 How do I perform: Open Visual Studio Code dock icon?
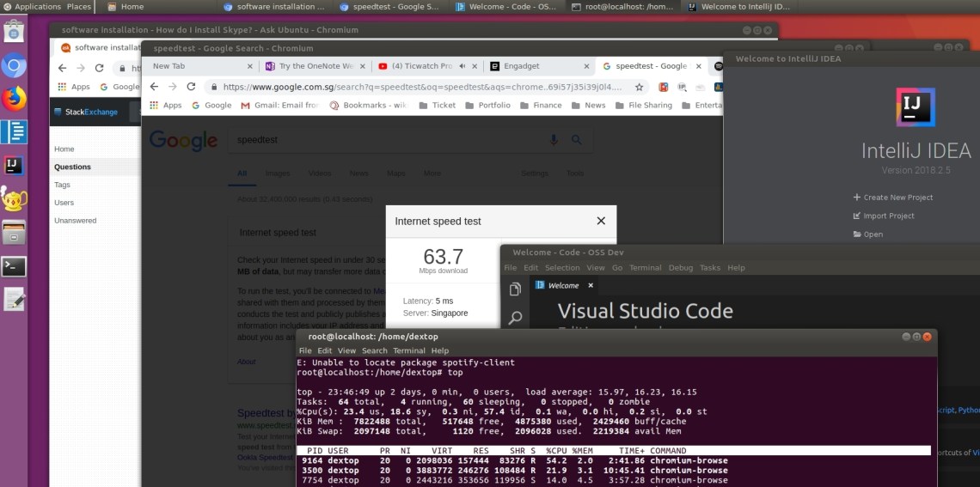click(14, 131)
